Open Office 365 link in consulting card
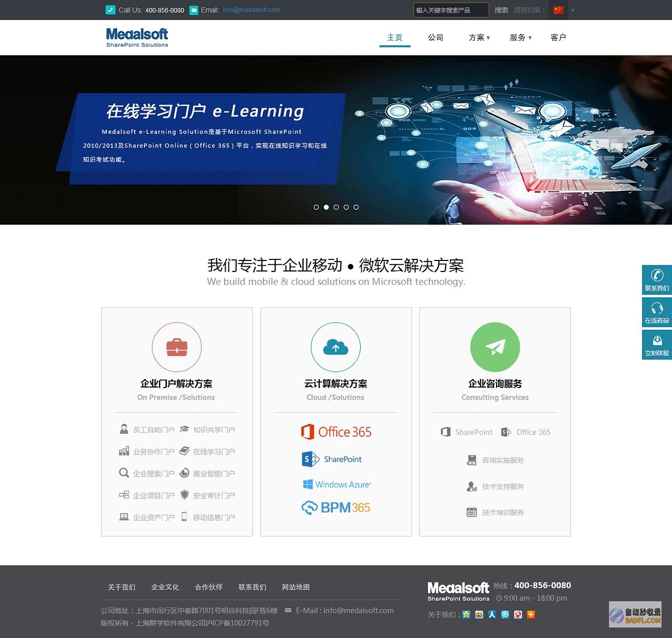Viewport: 672px width, 638px height. click(x=533, y=432)
